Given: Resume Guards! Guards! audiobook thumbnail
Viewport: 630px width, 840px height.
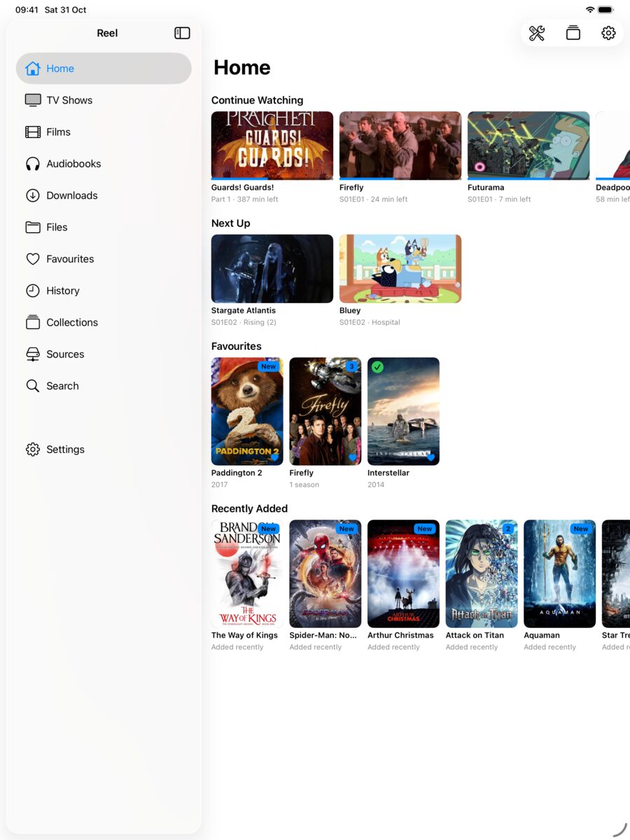Looking at the screenshot, I should pyautogui.click(x=272, y=146).
